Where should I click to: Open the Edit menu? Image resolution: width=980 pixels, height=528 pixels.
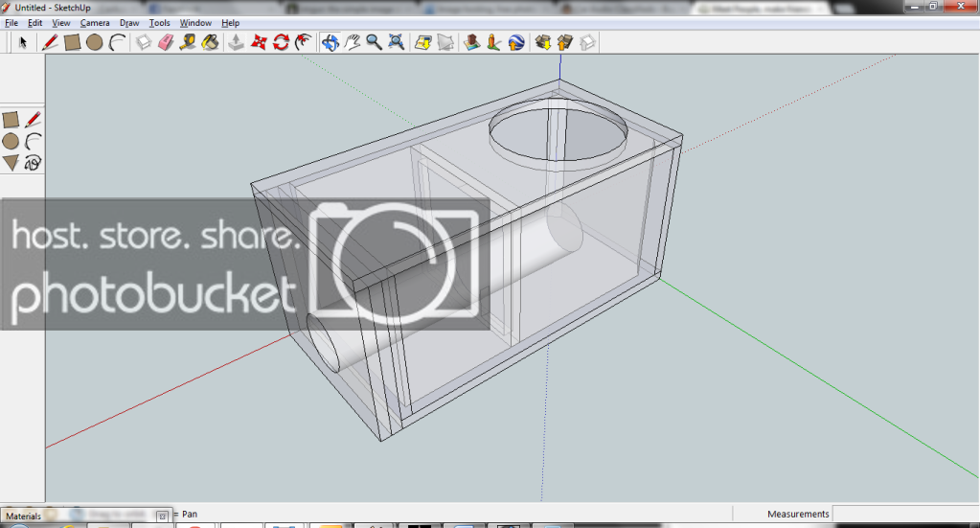tap(35, 22)
